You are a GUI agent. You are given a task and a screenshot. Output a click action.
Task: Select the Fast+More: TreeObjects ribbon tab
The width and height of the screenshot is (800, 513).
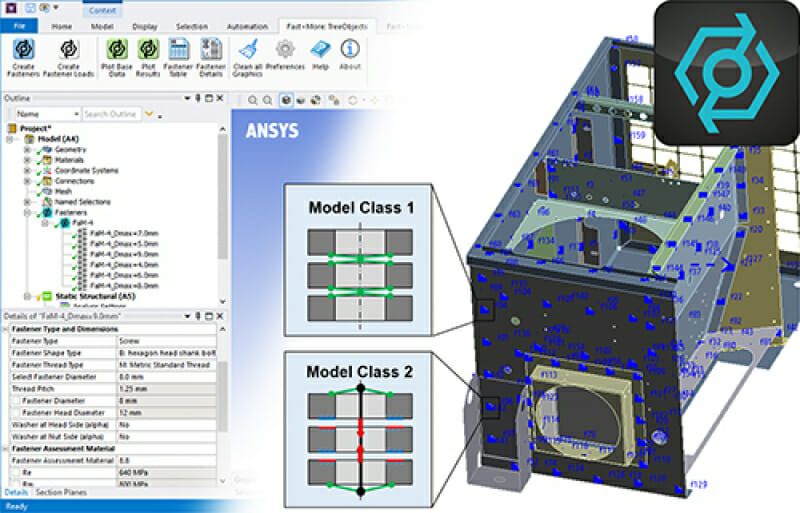tap(327, 27)
